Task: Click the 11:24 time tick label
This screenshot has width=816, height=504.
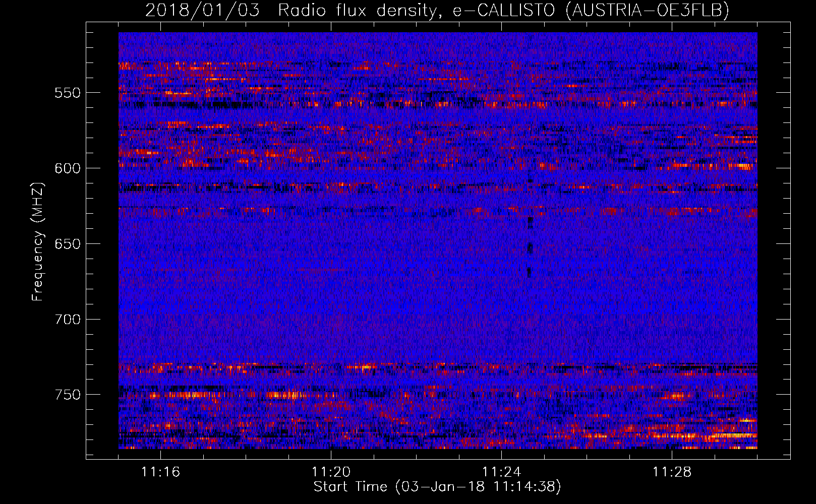Action: (501, 472)
